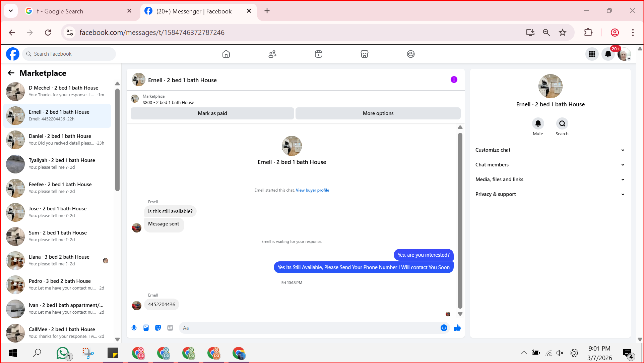Open View buyer profile link
This screenshot has height=363, width=644.
[312, 190]
